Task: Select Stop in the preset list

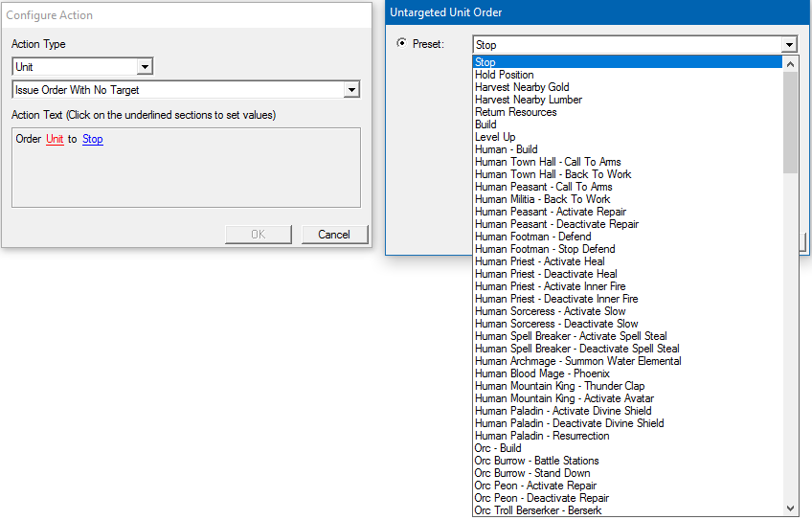Action: pos(627,62)
